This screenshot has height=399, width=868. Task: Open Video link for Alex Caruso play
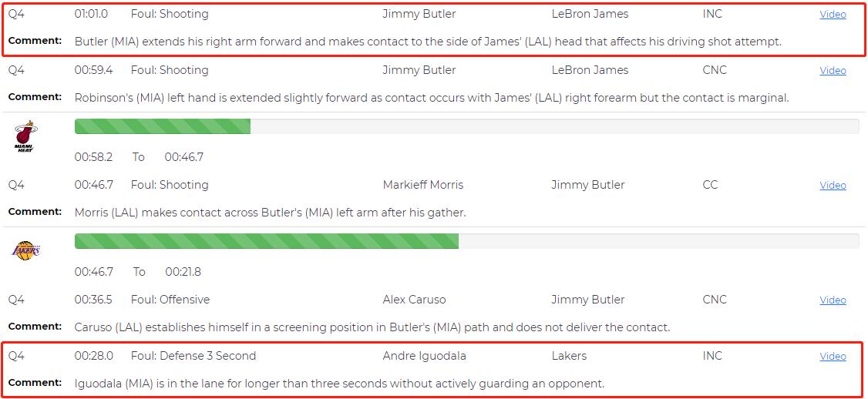(833, 300)
